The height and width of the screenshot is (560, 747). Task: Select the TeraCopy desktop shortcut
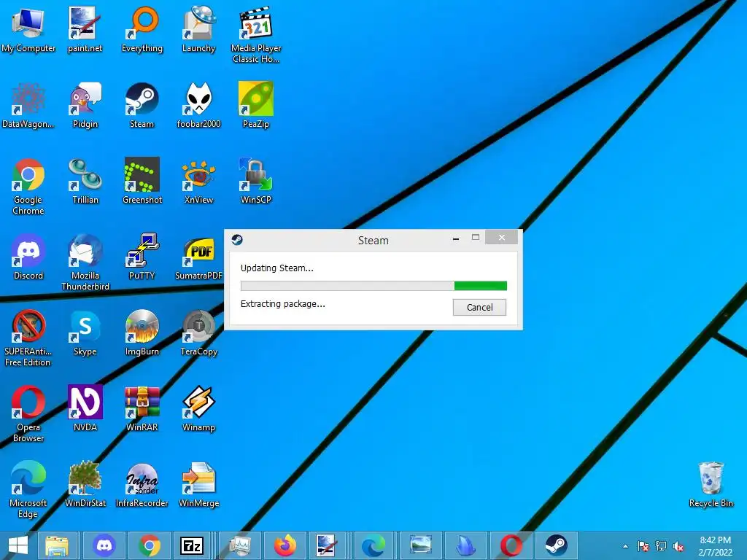pyautogui.click(x=198, y=332)
